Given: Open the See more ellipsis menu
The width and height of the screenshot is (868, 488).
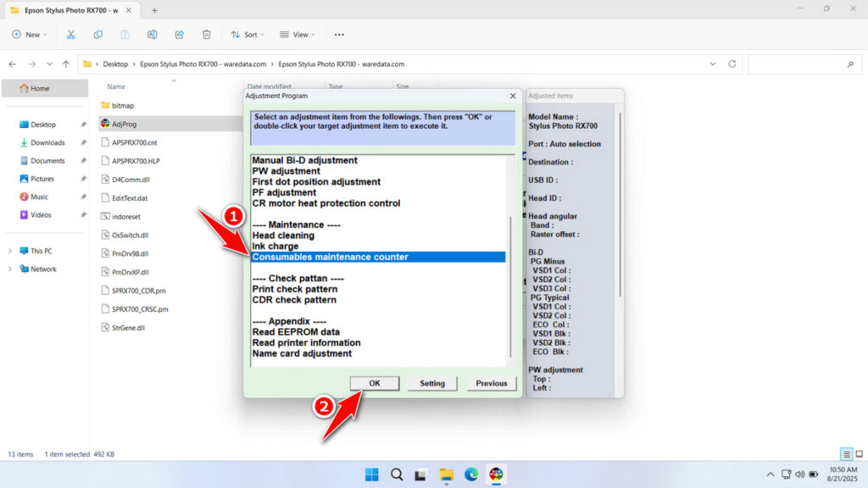Looking at the screenshot, I should click(339, 34).
